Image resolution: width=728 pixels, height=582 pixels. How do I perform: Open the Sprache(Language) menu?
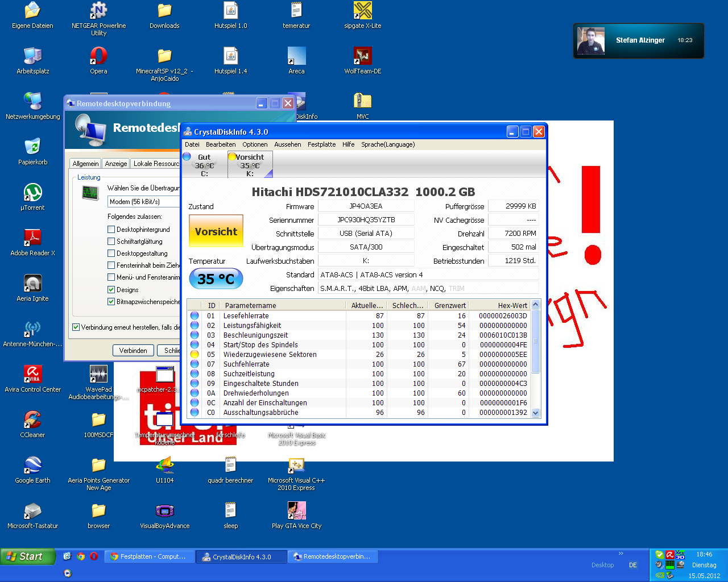388,144
